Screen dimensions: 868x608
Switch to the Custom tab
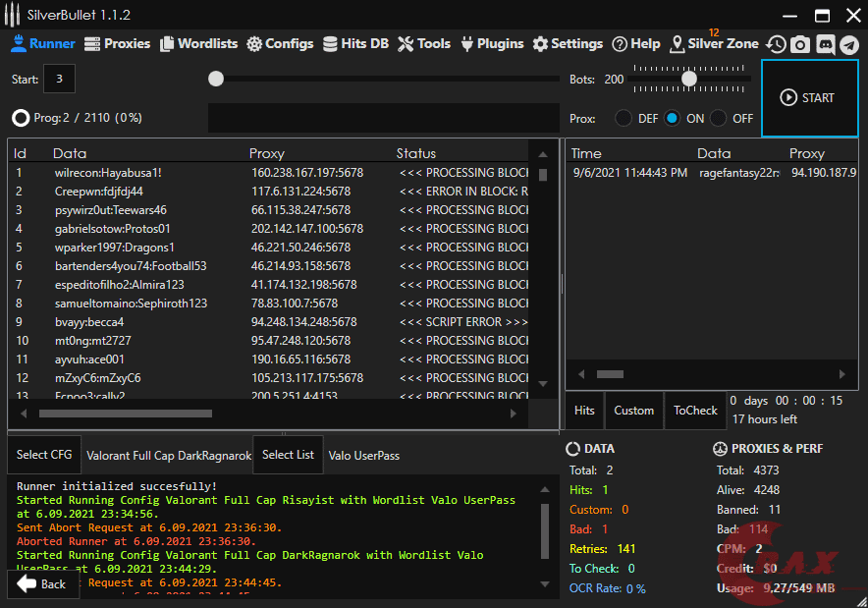tap(633, 411)
